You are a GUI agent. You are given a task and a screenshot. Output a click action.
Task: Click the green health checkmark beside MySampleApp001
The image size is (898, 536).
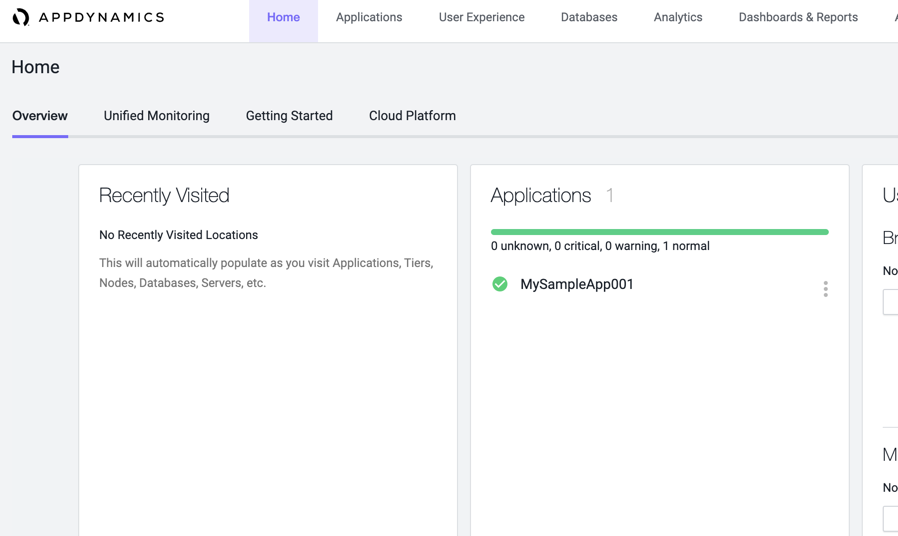point(500,284)
